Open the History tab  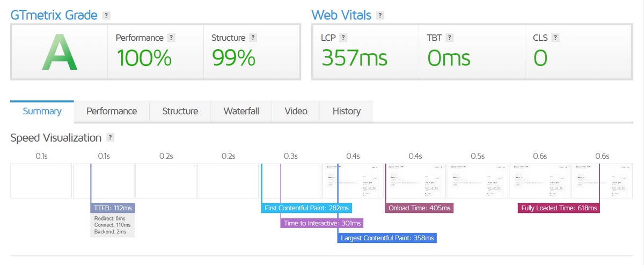pos(346,112)
